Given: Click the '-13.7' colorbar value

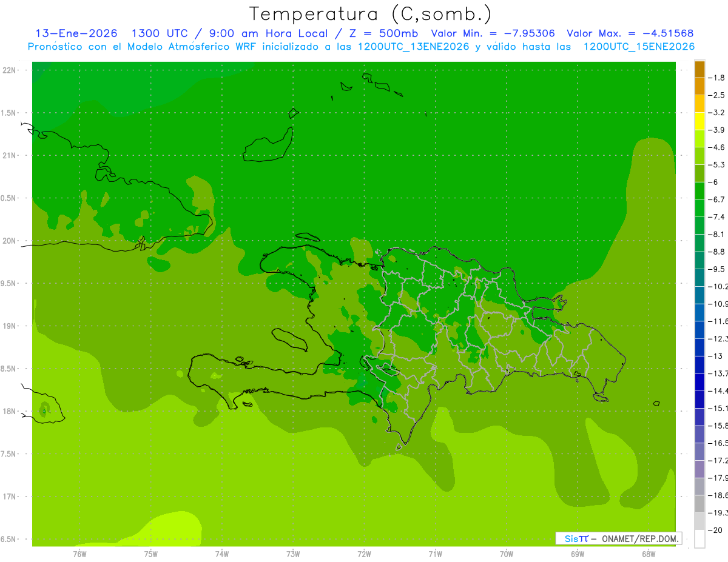Looking at the screenshot, I should (x=718, y=373).
